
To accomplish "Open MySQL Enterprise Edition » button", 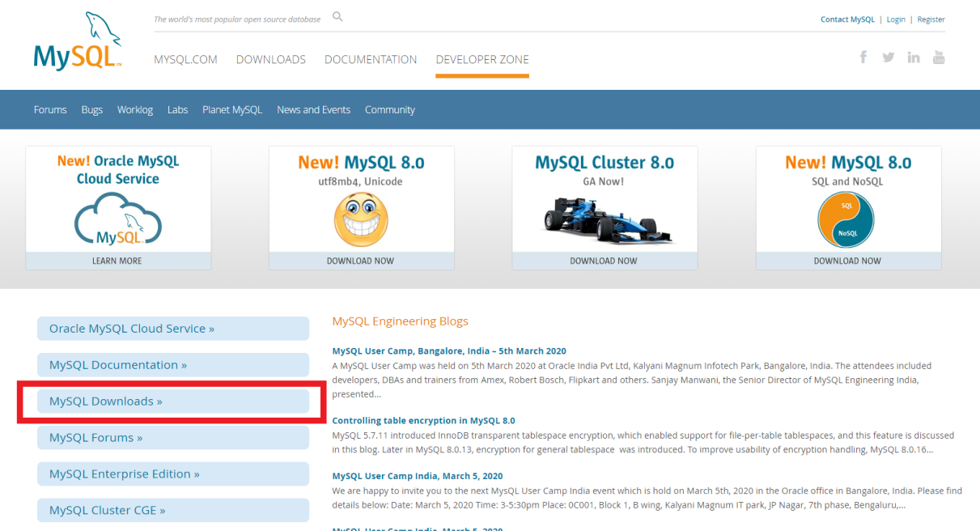I will [173, 474].
